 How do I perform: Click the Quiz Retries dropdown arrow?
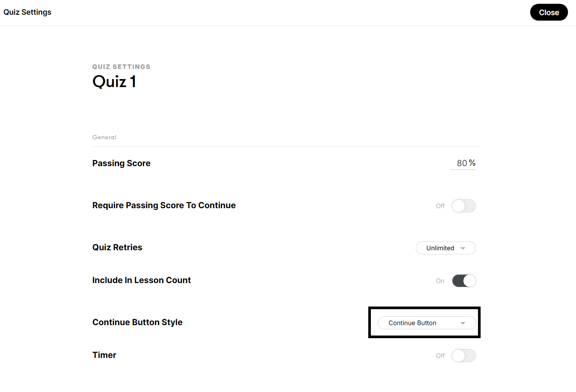click(x=463, y=249)
